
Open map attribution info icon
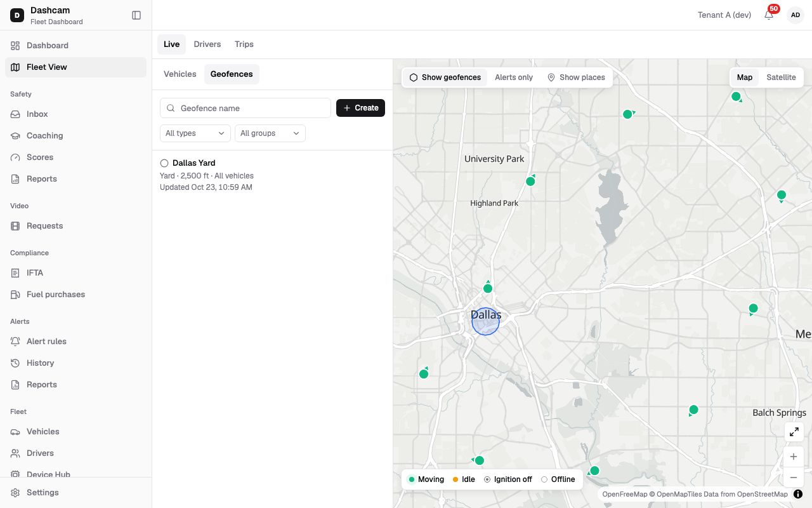click(x=798, y=494)
